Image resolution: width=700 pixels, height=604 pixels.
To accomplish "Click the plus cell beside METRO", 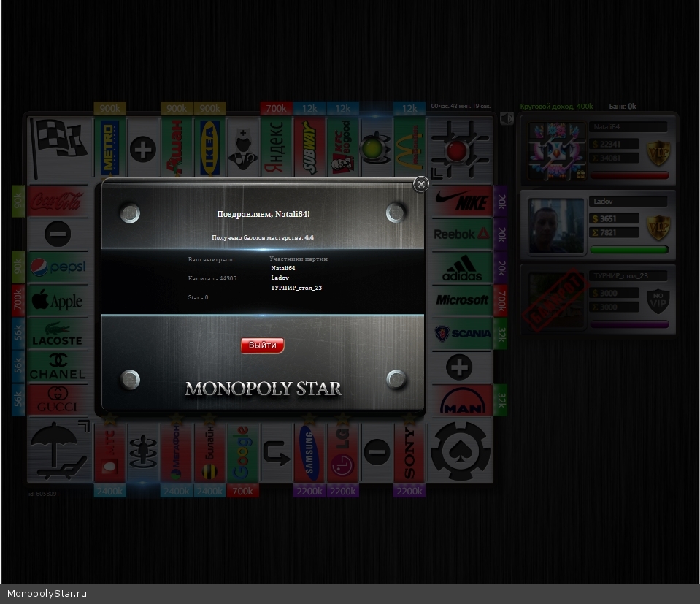I will pos(143,147).
